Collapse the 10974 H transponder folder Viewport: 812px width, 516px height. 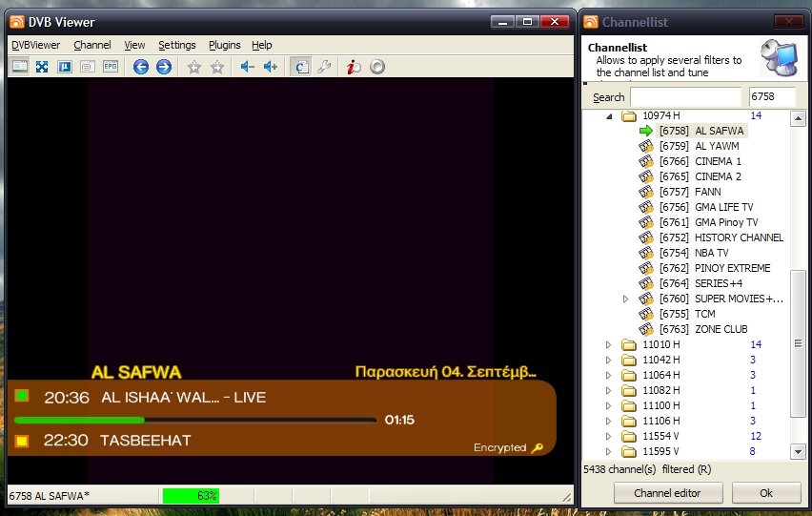pos(610,116)
